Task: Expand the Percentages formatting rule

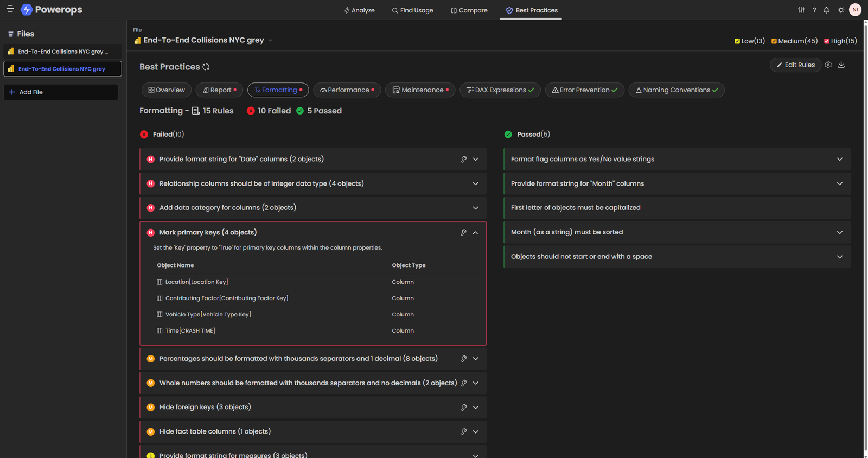Action: coord(476,359)
